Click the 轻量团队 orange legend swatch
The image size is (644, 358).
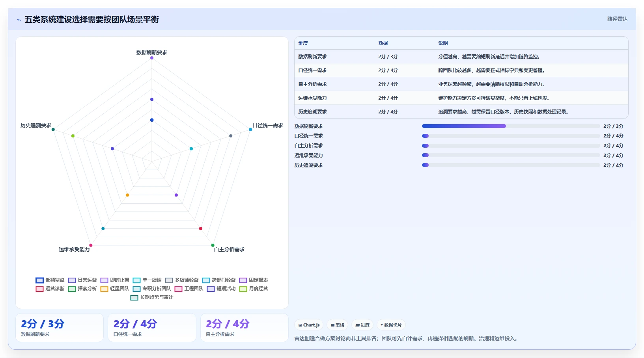(x=104, y=289)
